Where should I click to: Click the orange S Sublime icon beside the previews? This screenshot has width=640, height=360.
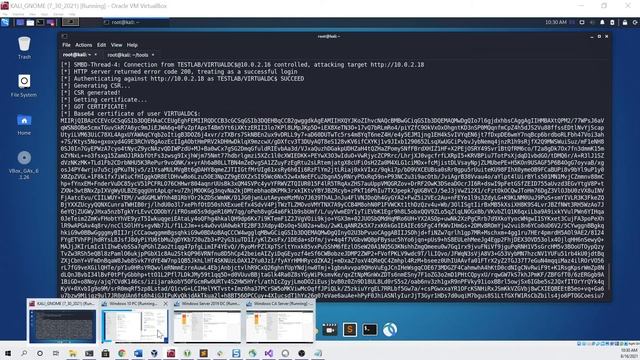[x=350, y=329]
